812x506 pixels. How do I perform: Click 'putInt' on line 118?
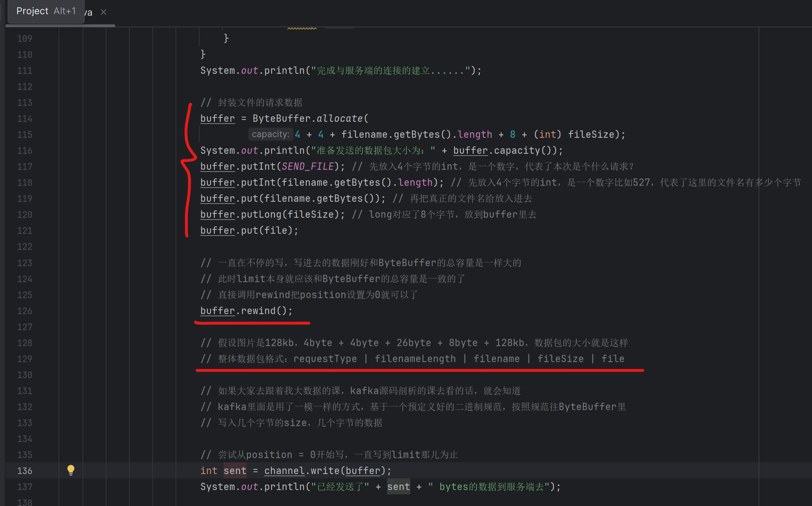(x=258, y=182)
